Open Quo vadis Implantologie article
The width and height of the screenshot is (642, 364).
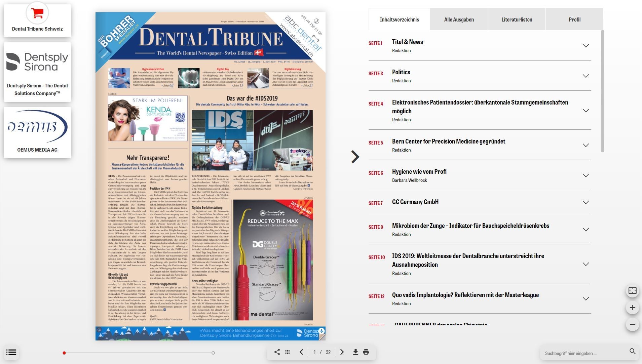(x=465, y=295)
